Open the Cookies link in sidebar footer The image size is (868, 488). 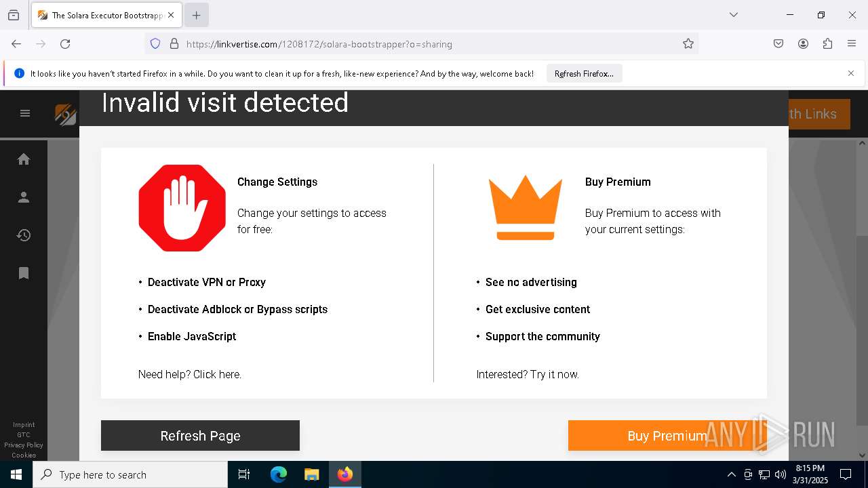pos(24,455)
